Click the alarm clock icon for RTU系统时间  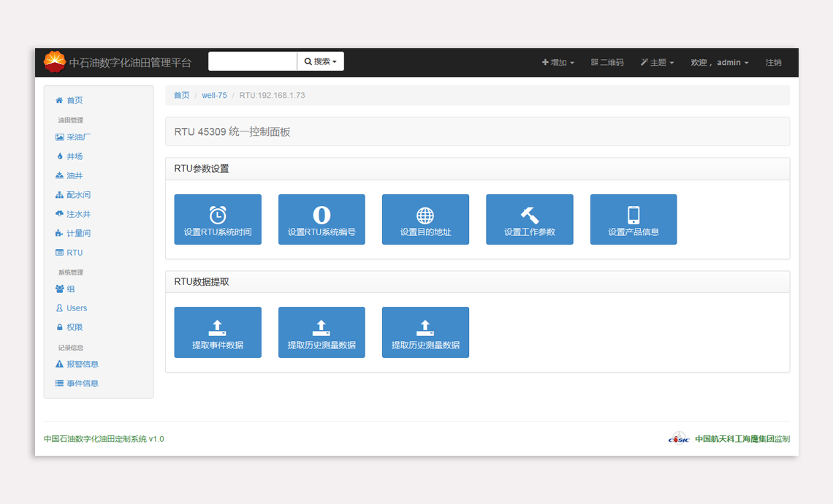[218, 214]
